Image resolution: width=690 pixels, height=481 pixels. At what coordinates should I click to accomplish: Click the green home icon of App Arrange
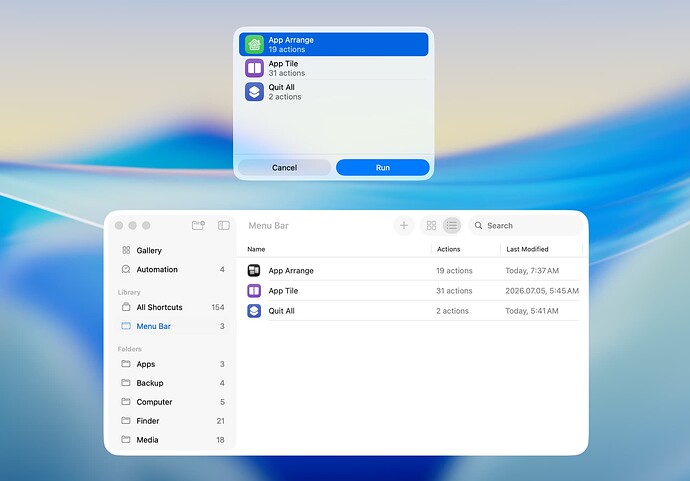(x=254, y=44)
